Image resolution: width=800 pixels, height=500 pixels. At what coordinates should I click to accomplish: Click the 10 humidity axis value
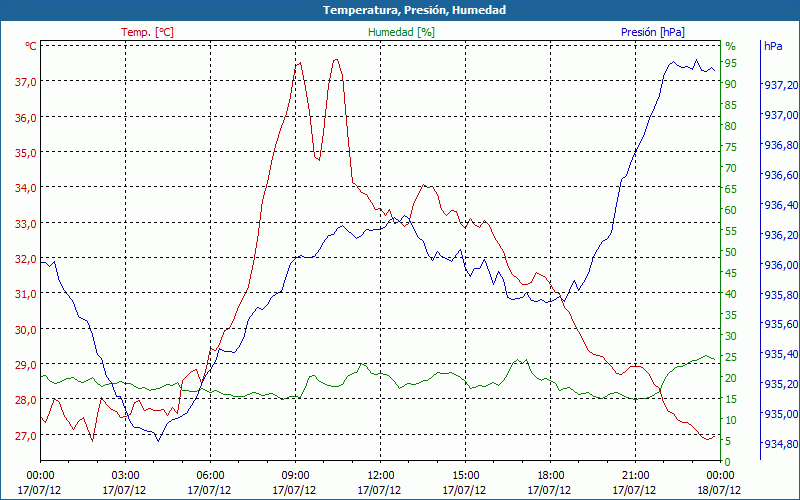click(x=731, y=420)
